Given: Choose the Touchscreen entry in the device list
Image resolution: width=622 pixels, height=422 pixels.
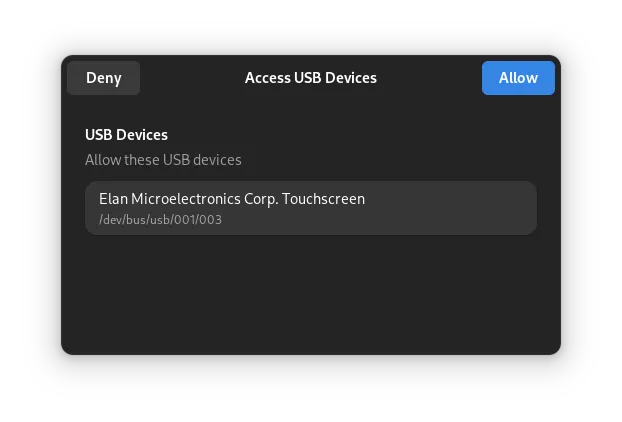Looking at the screenshot, I should [x=311, y=208].
